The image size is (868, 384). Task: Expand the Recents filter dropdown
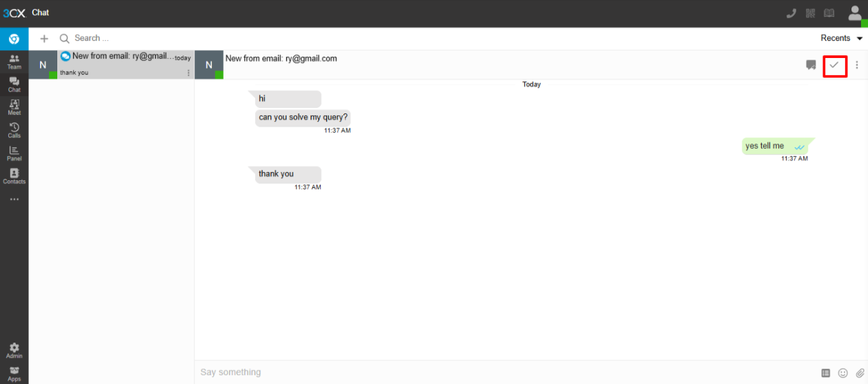pos(841,38)
